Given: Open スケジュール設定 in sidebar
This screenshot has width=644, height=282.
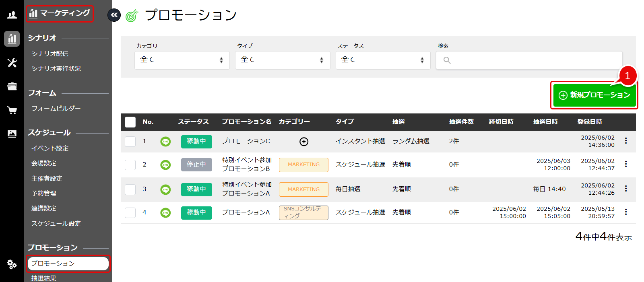Looking at the screenshot, I should click(x=56, y=223).
